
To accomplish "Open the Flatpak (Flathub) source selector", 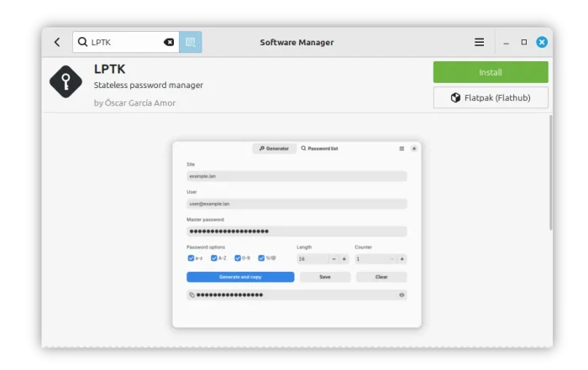I will click(x=491, y=97).
